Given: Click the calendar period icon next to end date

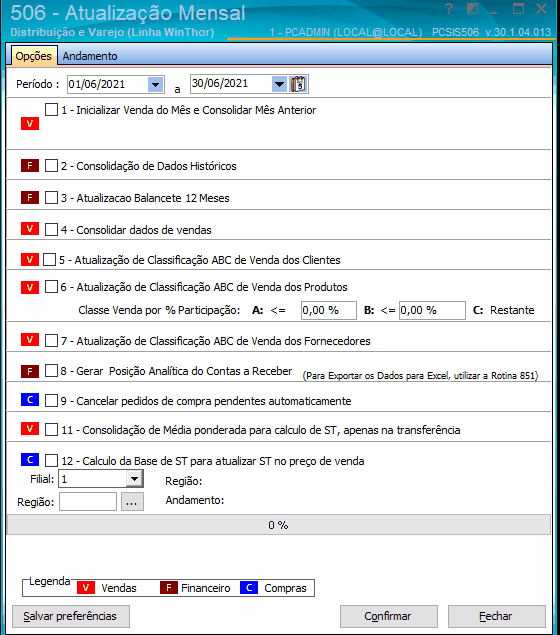Looking at the screenshot, I should [298, 84].
